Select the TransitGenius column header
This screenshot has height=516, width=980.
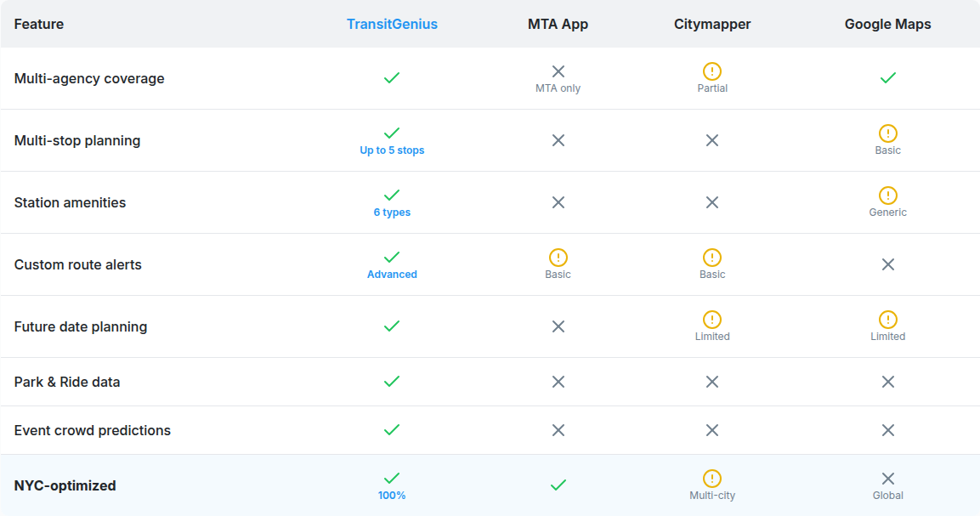tap(392, 24)
